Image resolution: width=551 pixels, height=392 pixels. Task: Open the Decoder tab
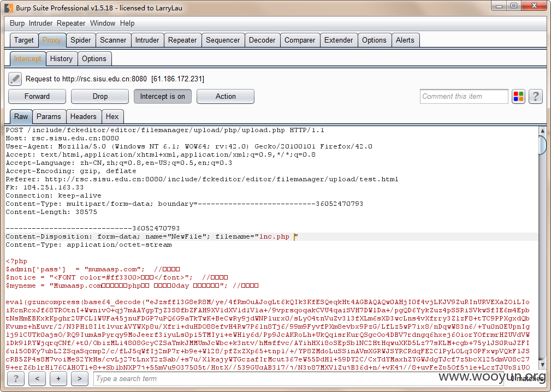click(x=262, y=40)
